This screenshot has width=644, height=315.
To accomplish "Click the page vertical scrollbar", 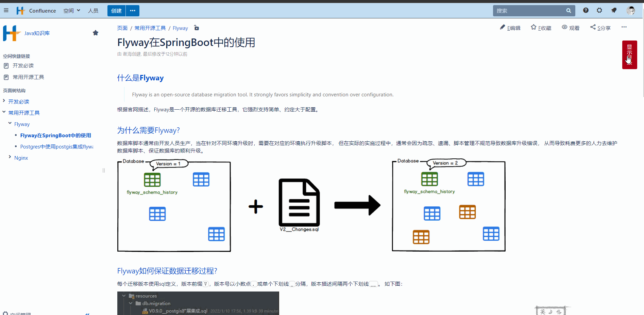I will [643, 58].
